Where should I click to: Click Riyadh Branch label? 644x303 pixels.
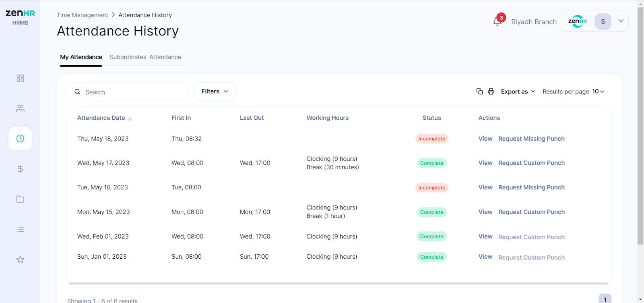(x=534, y=22)
